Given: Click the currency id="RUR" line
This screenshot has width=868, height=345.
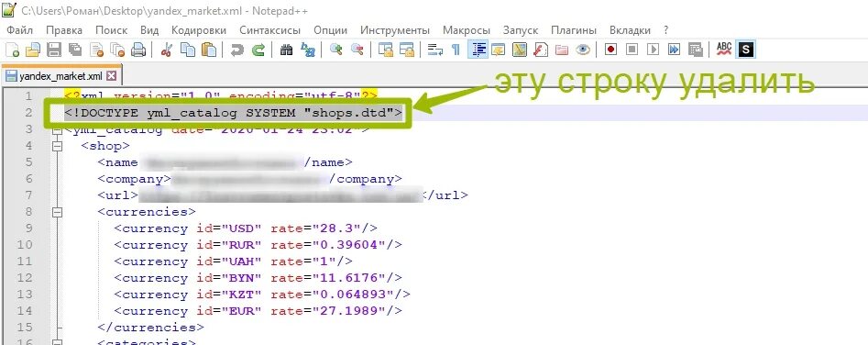Looking at the screenshot, I should (258, 245).
